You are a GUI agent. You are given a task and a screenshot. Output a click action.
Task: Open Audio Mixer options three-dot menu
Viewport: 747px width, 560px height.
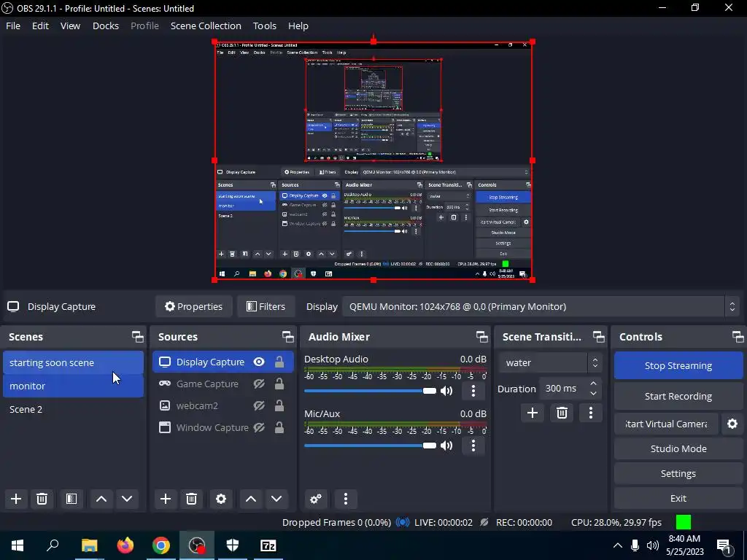point(346,499)
